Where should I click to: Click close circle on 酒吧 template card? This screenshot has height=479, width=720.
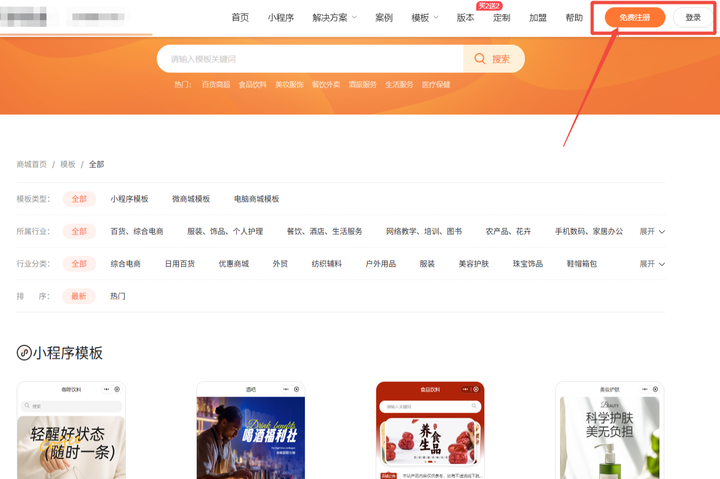[297, 389]
